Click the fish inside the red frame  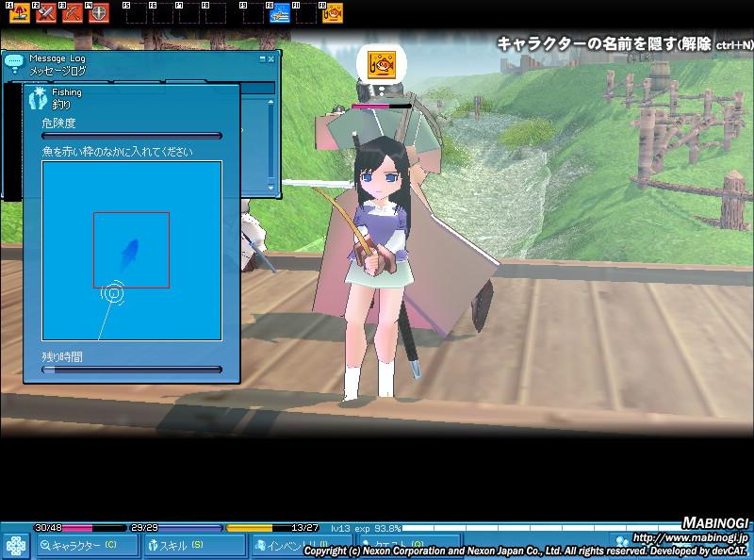pos(130,254)
